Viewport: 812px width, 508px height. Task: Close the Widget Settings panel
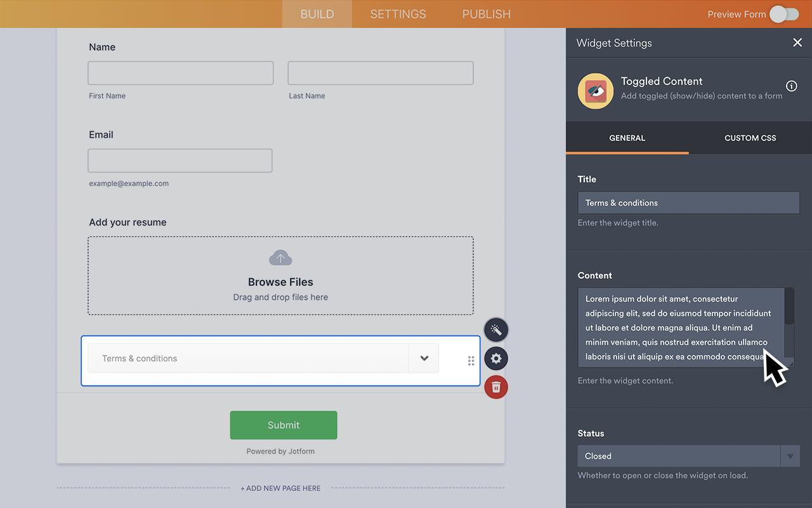point(797,43)
